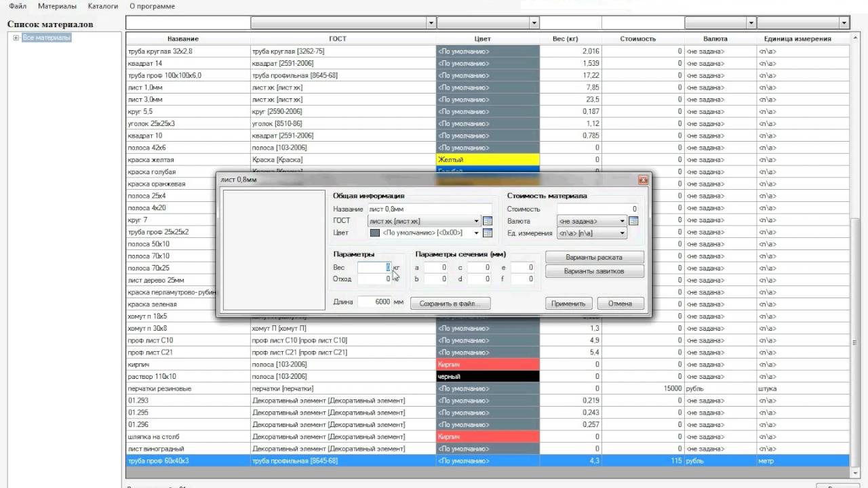
Task: Close the лист 0,8мм dialog
Action: click(642, 180)
